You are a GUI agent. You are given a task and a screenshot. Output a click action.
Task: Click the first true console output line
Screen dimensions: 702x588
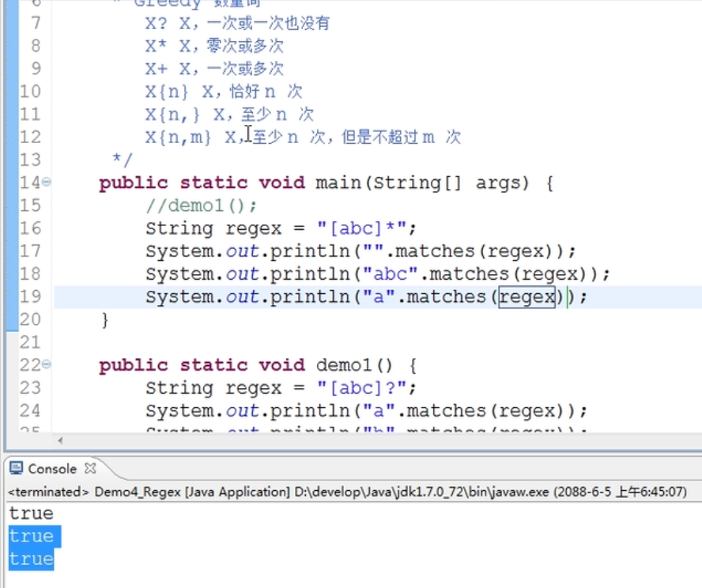coord(32,514)
